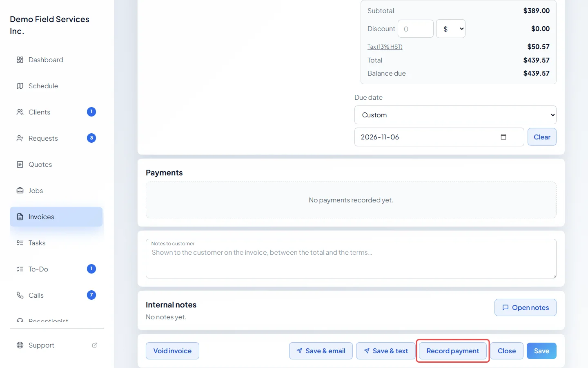
Task: Click the "No payments recorded yet." text
Action: point(351,200)
